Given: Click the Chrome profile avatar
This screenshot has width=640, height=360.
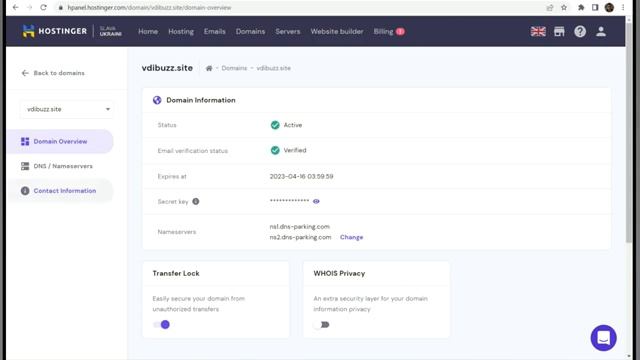Looking at the screenshot, I should click(x=609, y=7).
